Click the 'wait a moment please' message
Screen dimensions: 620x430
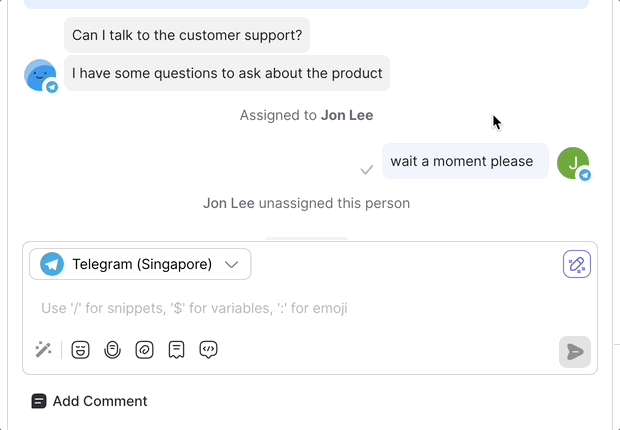coord(464,161)
